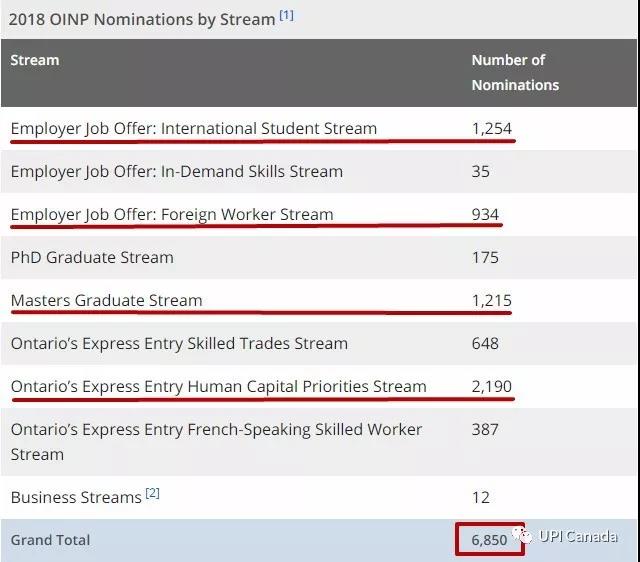The width and height of the screenshot is (640, 562).
Task: Click the 1,215 nominations value
Action: 491,300
